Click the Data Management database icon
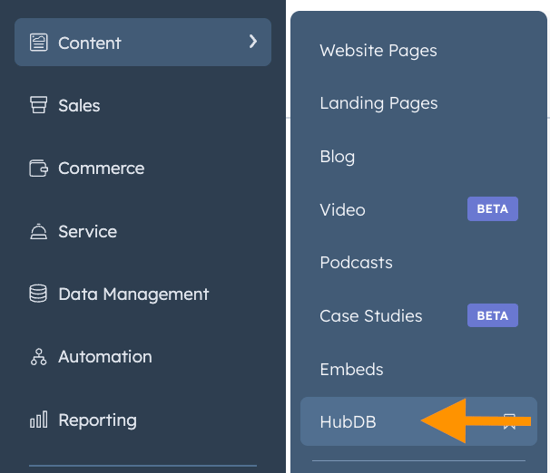Viewport: 550px width, 473px height. coord(38,293)
